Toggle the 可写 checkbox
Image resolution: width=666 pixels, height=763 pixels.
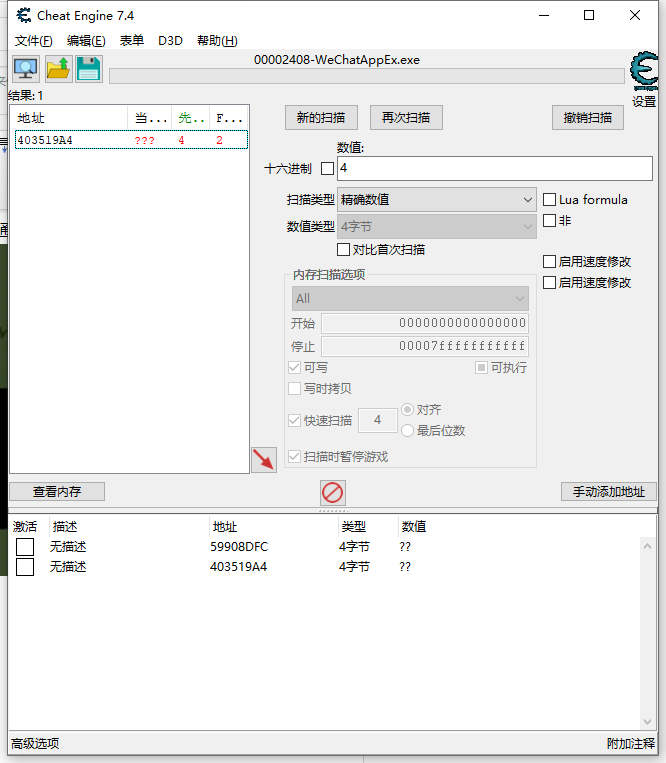(294, 367)
